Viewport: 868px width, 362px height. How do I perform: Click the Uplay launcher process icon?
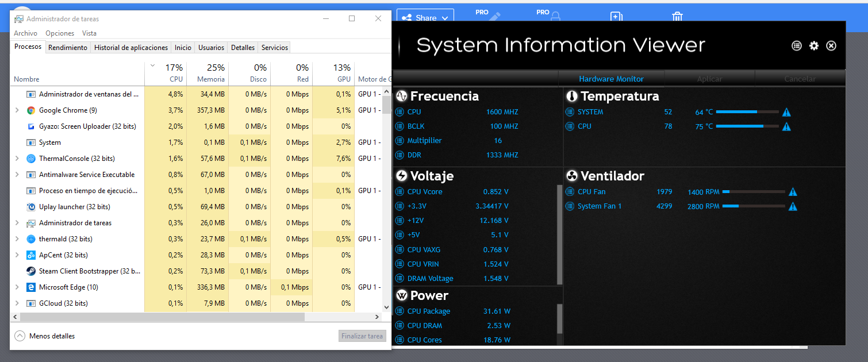click(x=31, y=207)
